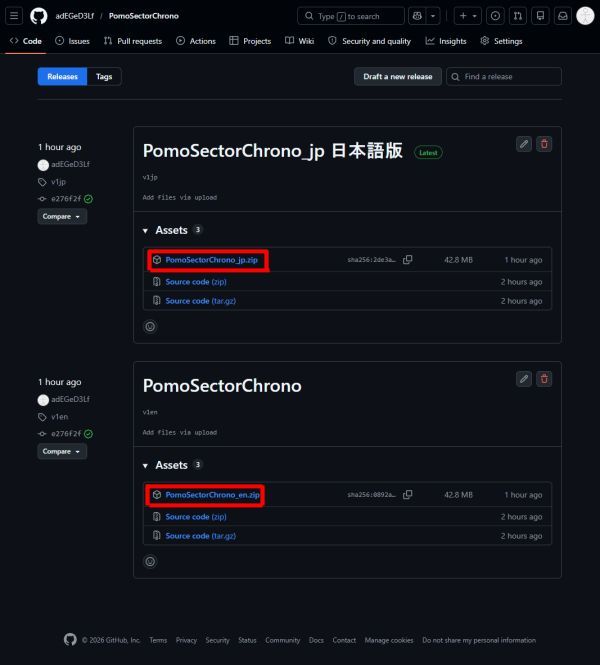Viewport: 600px width, 665px height.
Task: Go to GitHub home via Octocat logo
Action: point(39,16)
